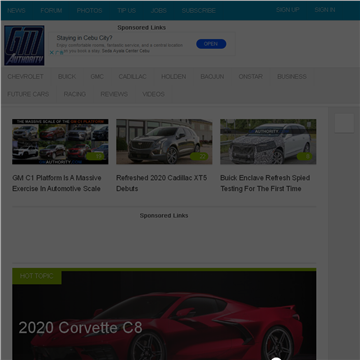The height and width of the screenshot is (360, 360).
Task: Open the CADILLAC category tab
Action: tap(132, 77)
